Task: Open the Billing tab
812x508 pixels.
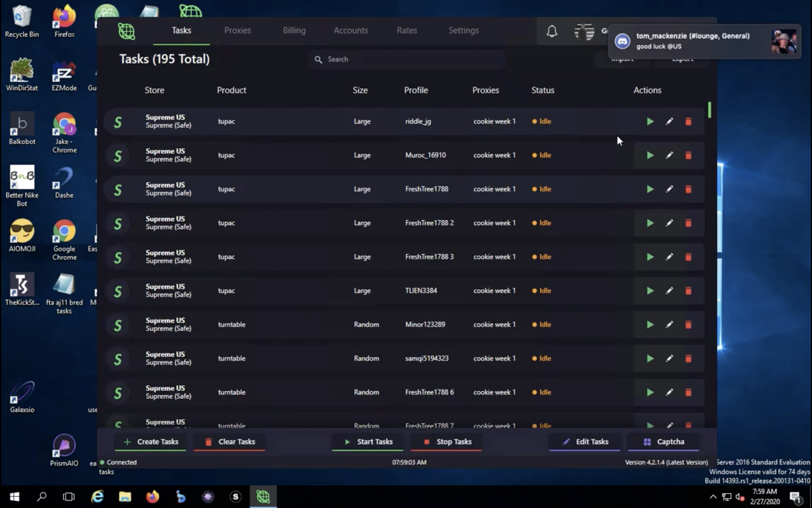Action: pos(294,30)
